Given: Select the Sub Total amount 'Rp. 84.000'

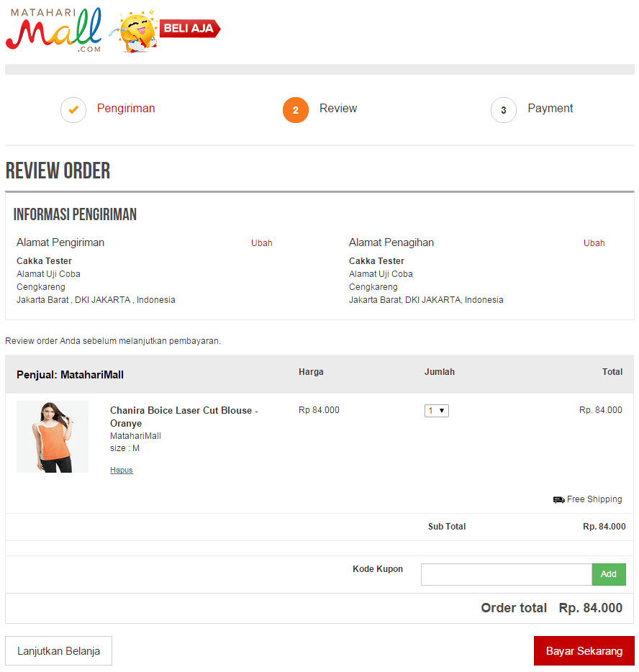Looking at the screenshot, I should tap(604, 527).
